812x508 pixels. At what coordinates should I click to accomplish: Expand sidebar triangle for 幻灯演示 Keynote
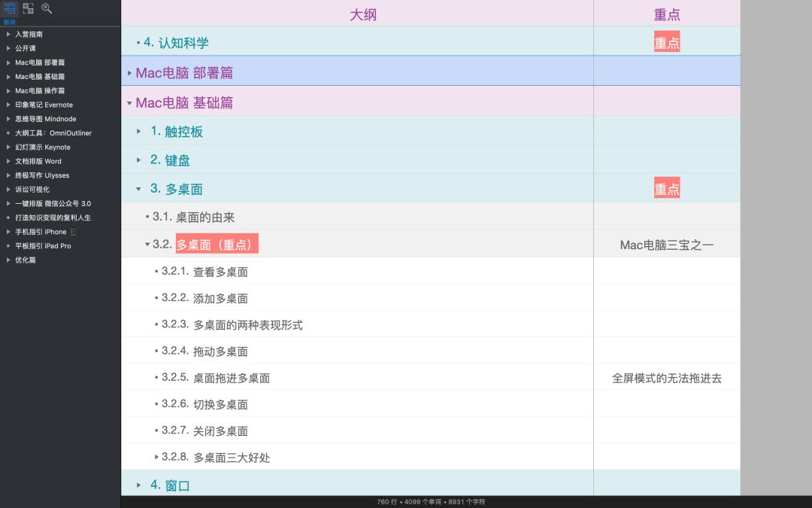click(x=8, y=148)
